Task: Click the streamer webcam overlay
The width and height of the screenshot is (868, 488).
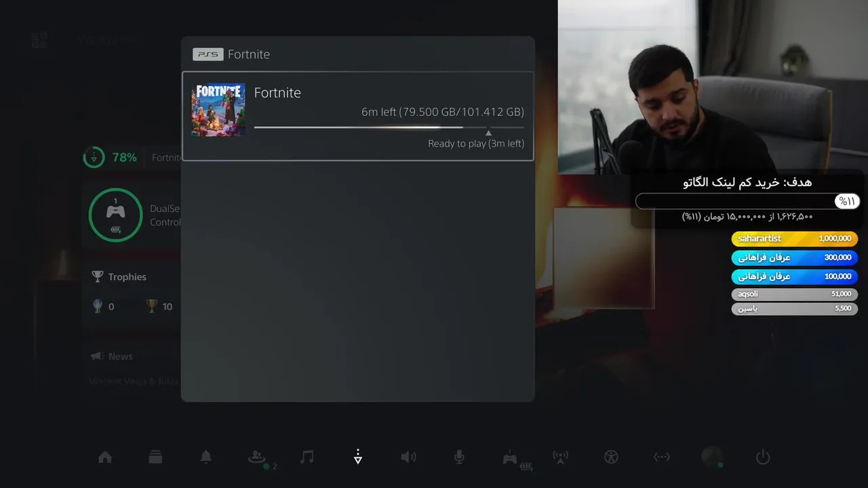Action: click(x=713, y=87)
